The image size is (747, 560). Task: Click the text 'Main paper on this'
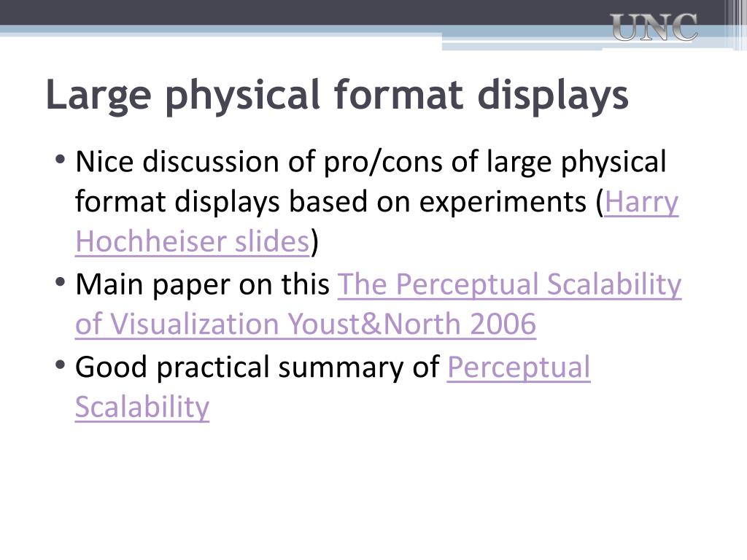pyautogui.click(x=203, y=284)
